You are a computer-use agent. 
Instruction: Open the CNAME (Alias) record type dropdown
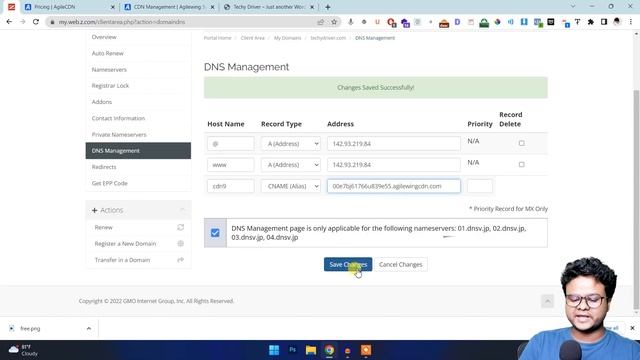pyautogui.click(x=291, y=186)
